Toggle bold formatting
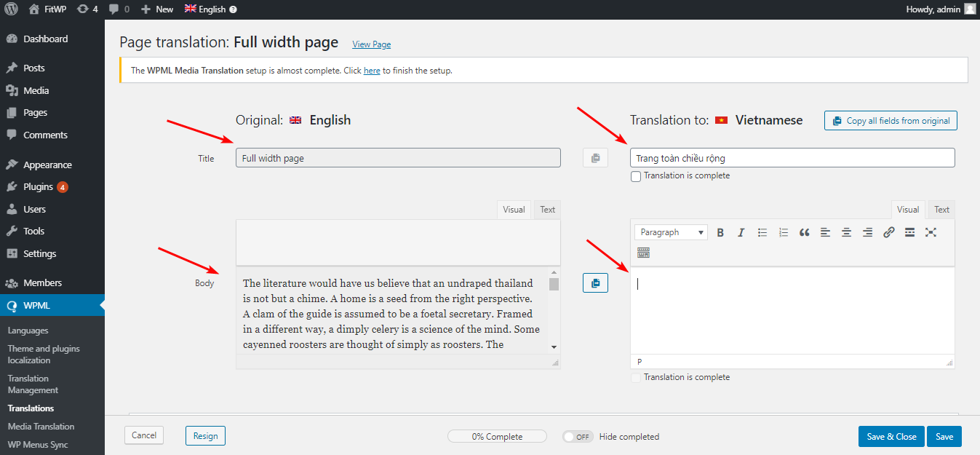Image resolution: width=980 pixels, height=455 pixels. pyautogui.click(x=720, y=232)
